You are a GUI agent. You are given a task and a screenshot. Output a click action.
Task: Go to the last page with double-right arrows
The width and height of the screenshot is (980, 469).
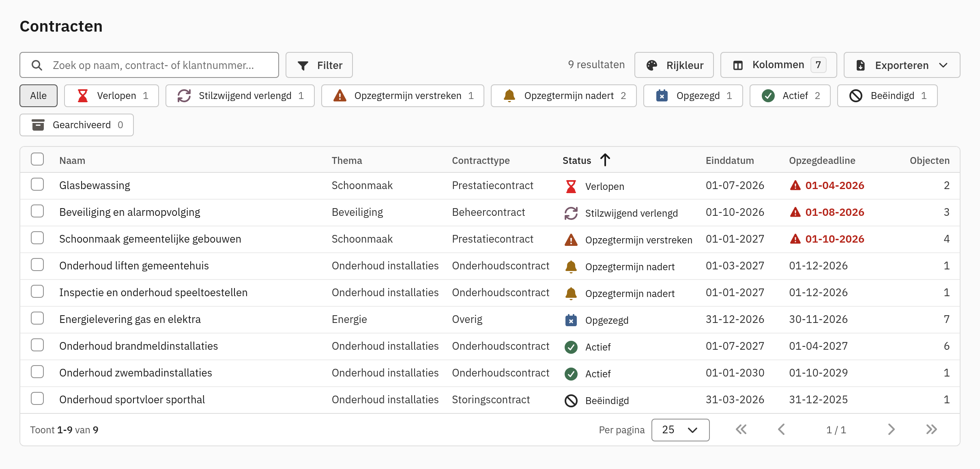931,430
